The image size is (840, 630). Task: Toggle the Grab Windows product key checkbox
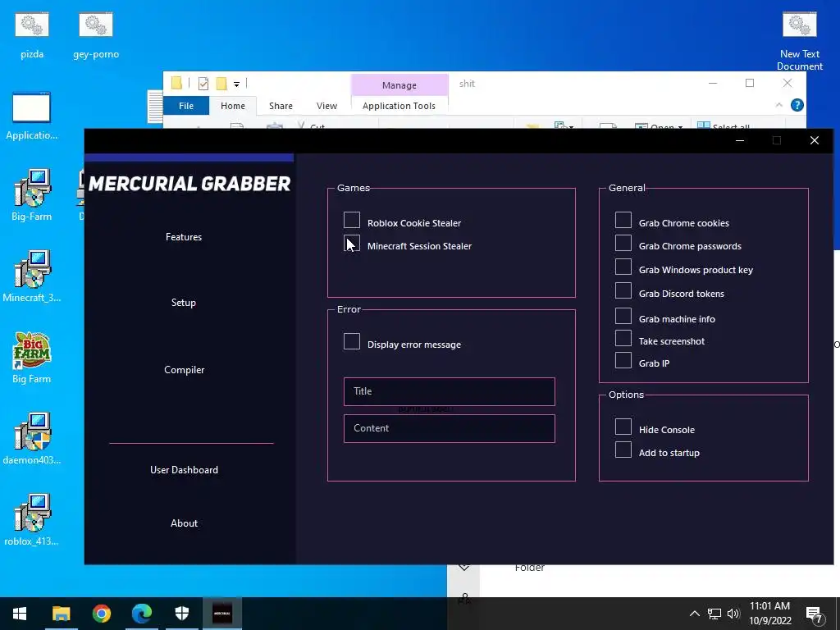pyautogui.click(x=623, y=267)
